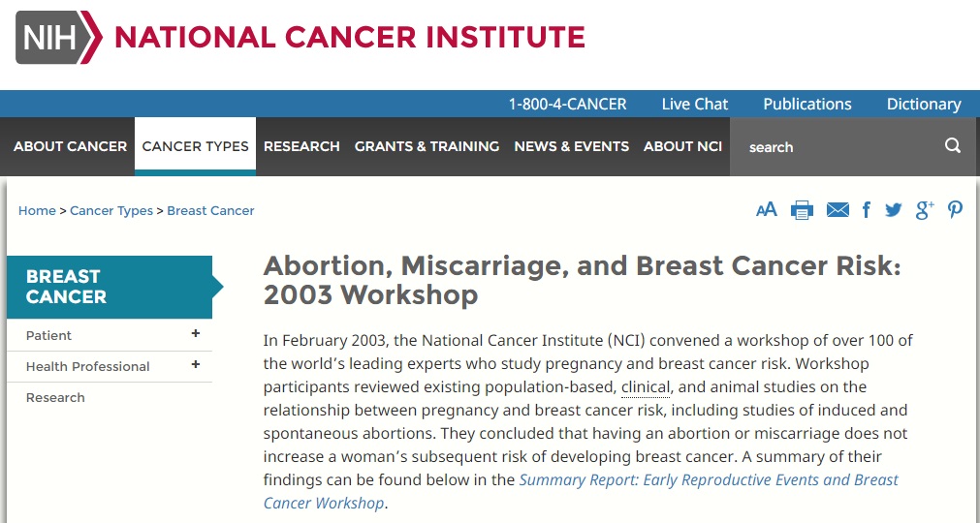980x523 pixels.
Task: Open the News & Events menu
Action: point(571,146)
